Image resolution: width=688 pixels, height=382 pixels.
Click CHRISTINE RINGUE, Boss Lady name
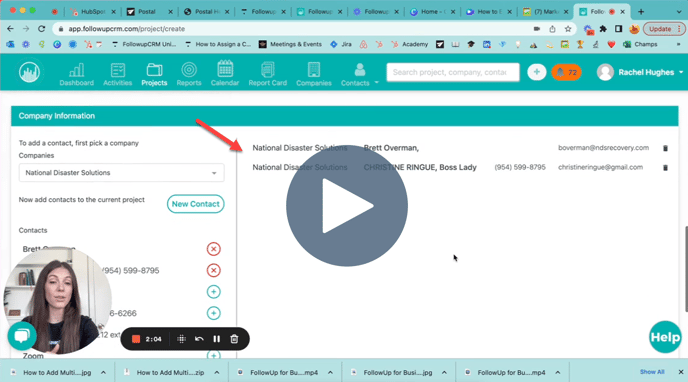tap(420, 167)
